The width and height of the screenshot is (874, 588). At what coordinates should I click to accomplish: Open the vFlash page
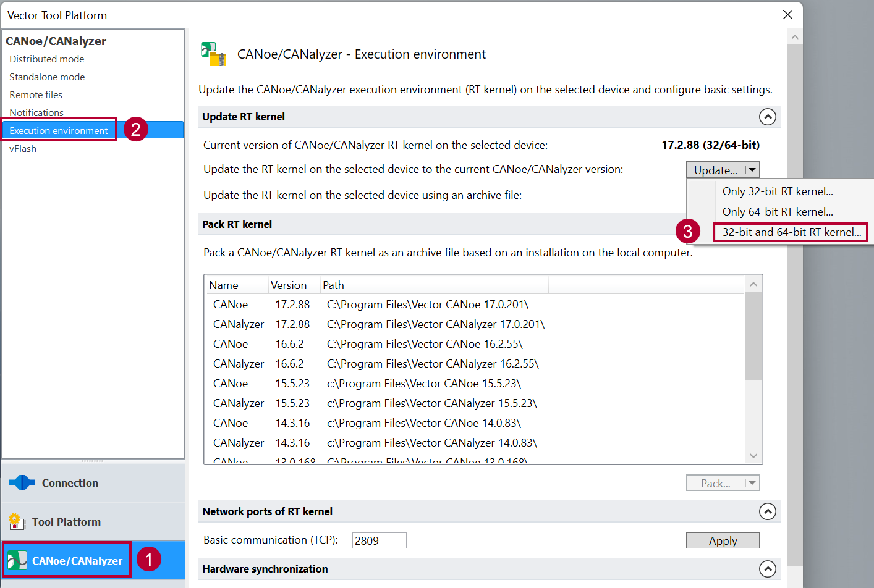(23, 149)
